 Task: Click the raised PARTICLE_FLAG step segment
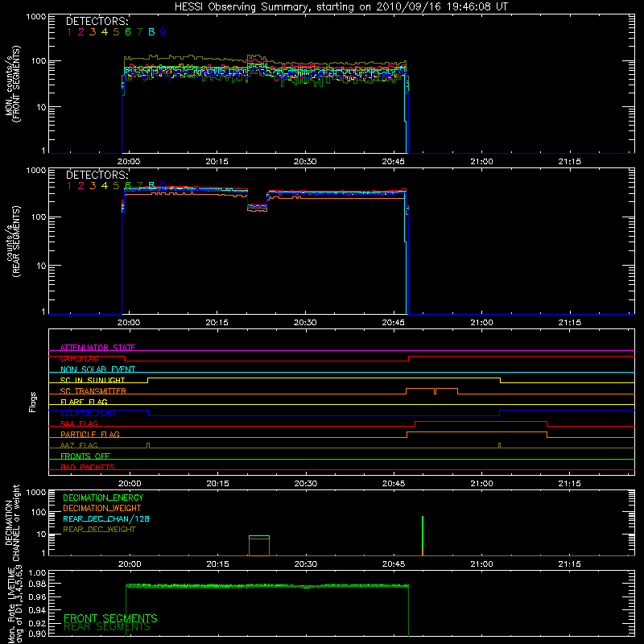click(x=477, y=432)
